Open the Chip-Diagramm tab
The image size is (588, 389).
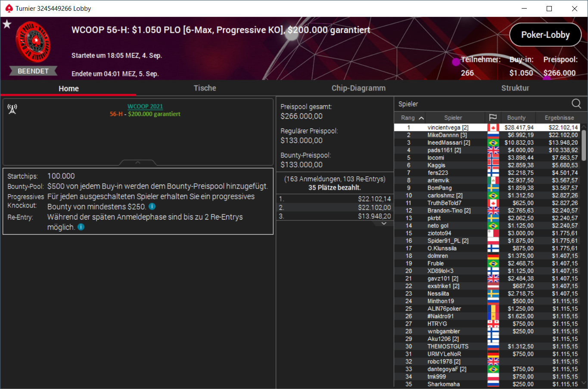pos(358,88)
